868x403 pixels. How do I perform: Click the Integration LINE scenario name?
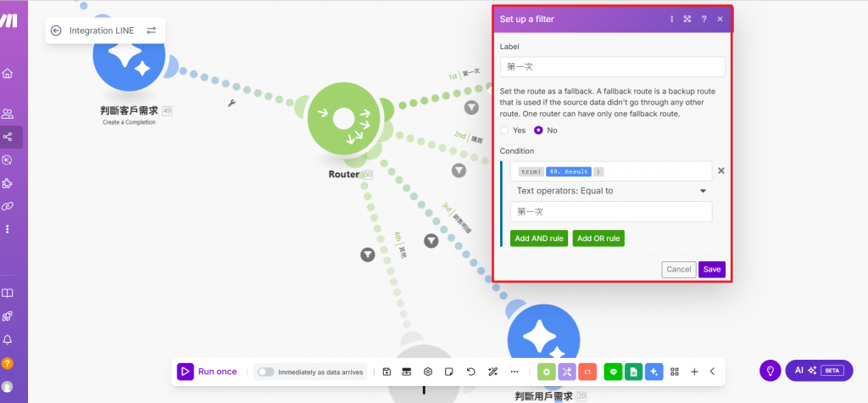point(102,31)
